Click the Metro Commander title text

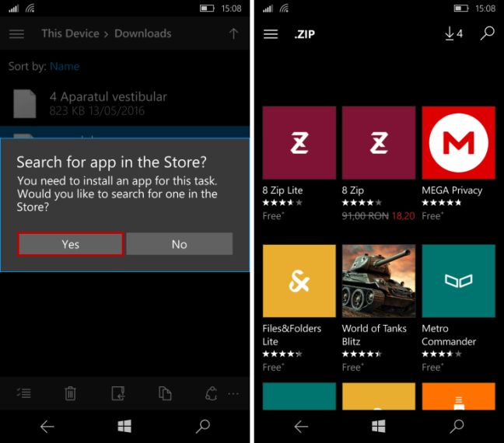click(449, 335)
